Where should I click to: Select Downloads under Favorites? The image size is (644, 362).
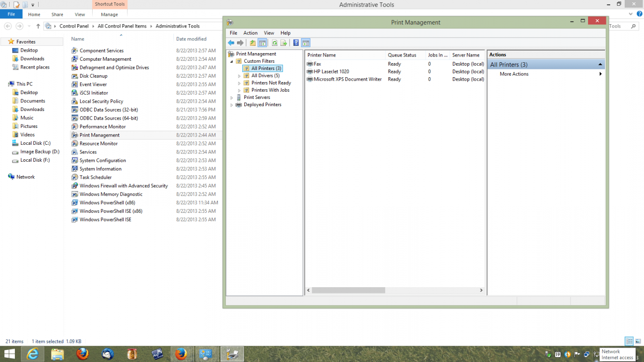click(x=32, y=59)
